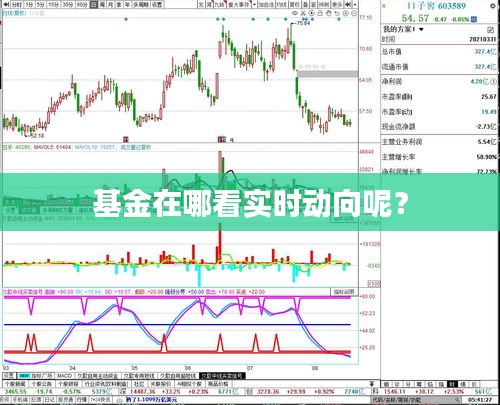Click the 设置 button in top toolbar

tap(157, 5)
